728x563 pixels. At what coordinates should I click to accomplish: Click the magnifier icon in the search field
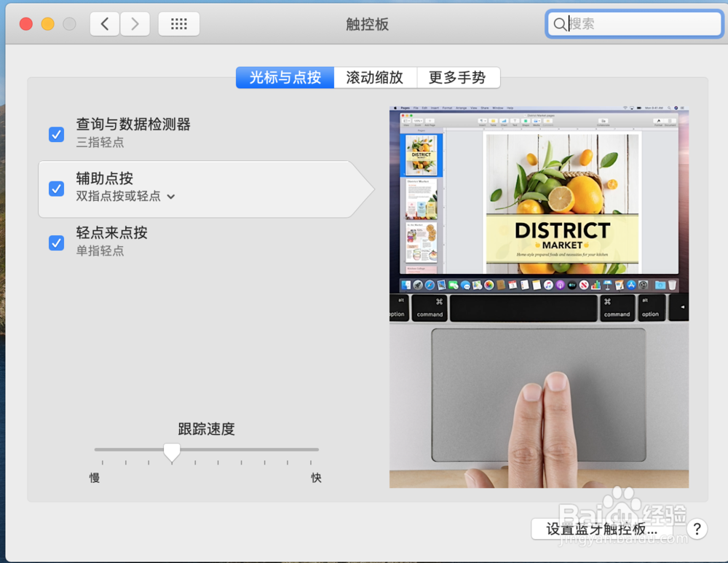pyautogui.click(x=559, y=24)
